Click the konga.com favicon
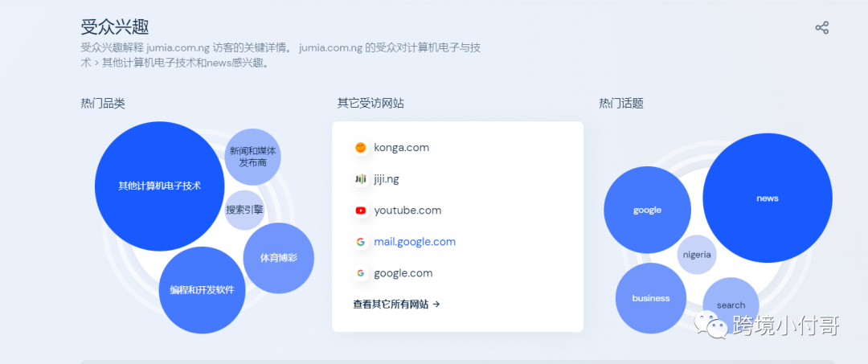The height and width of the screenshot is (364, 868). coord(360,148)
